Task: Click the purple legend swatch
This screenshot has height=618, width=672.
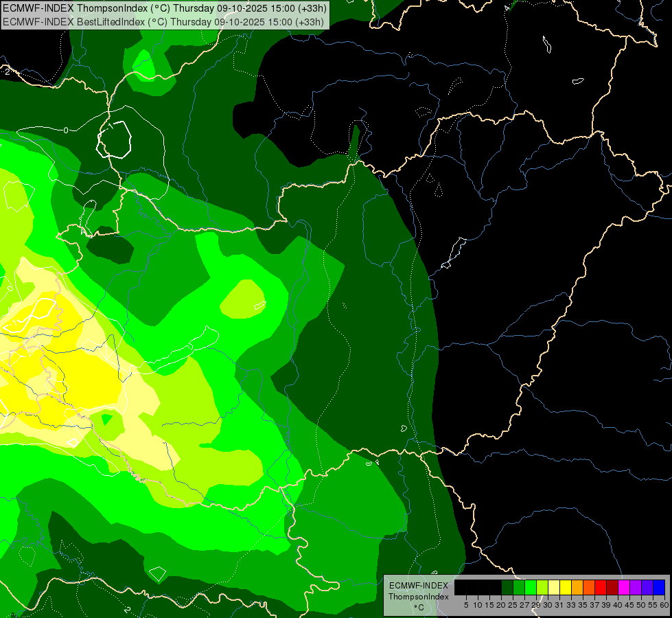Action: (x=636, y=587)
